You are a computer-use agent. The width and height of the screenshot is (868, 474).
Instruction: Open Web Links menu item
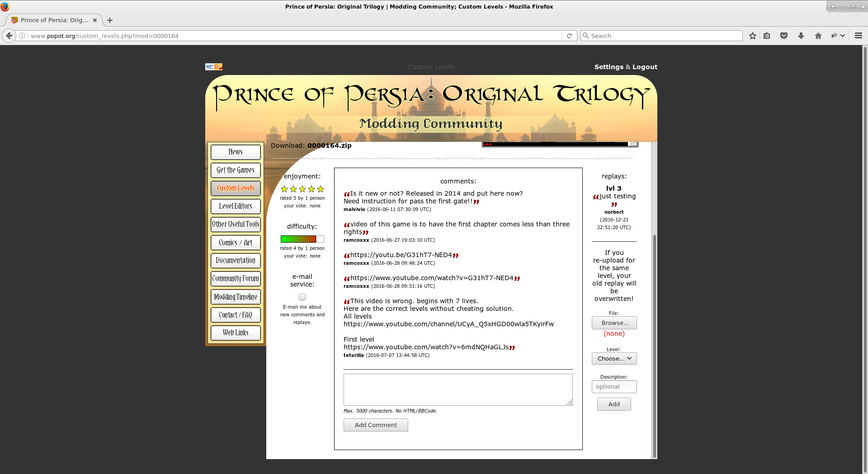(x=236, y=333)
